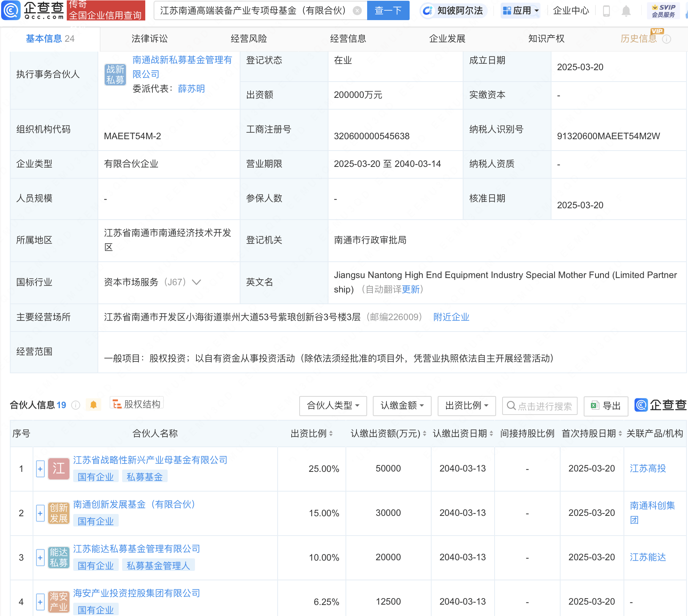
Task: Sort by 出资比例 column arrows
Action: click(331, 434)
